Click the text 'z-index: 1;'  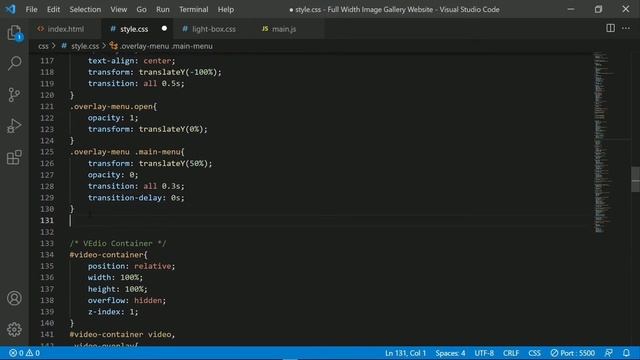pyautogui.click(x=113, y=312)
